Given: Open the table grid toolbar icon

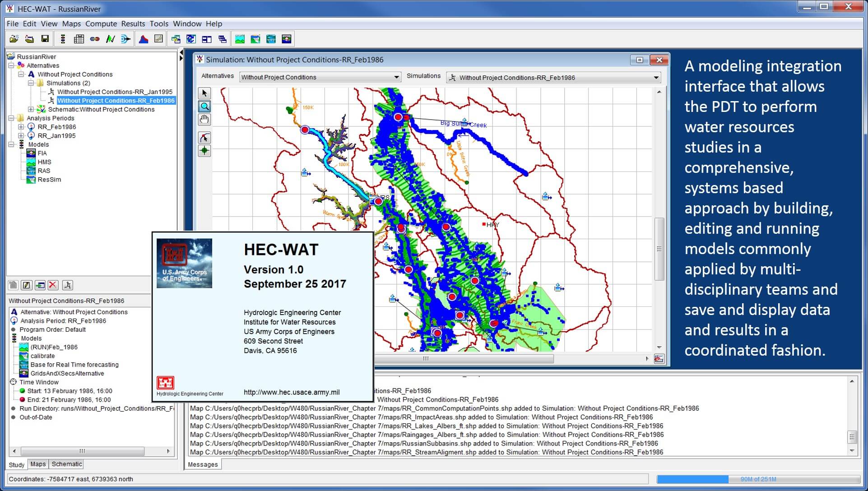Looking at the screenshot, I should pyautogui.click(x=79, y=39).
